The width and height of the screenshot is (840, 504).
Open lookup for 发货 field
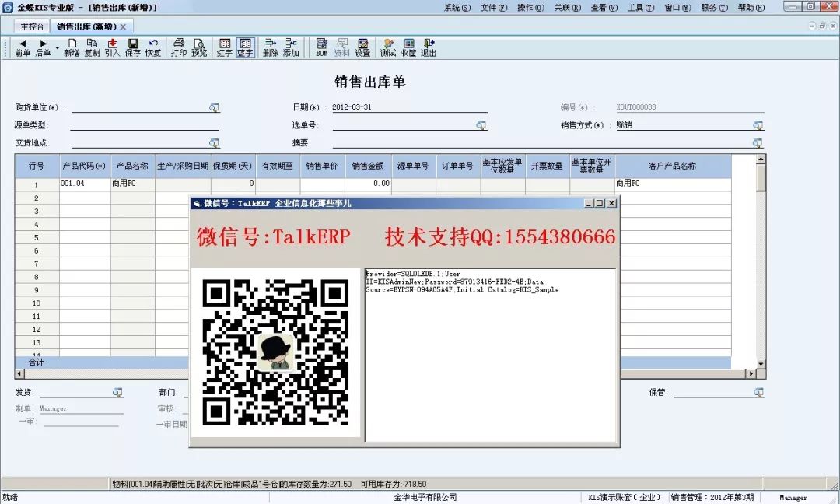click(x=117, y=393)
